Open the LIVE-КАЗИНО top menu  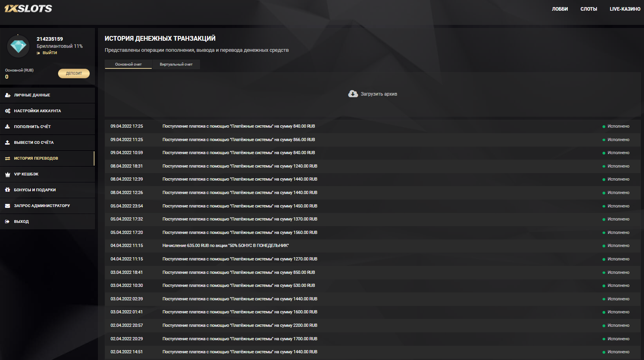click(x=625, y=9)
